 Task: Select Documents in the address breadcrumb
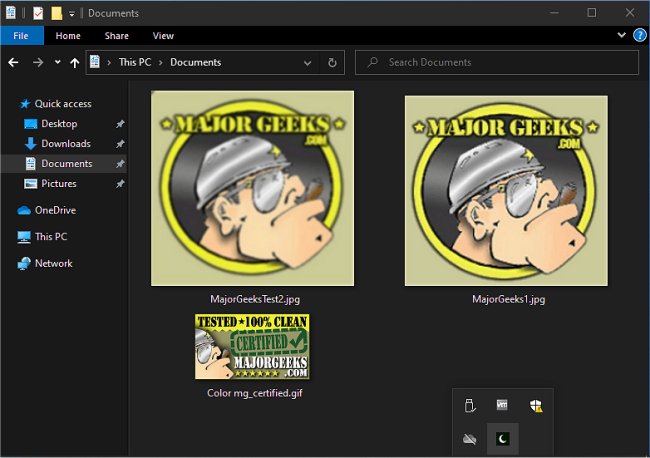coord(196,62)
